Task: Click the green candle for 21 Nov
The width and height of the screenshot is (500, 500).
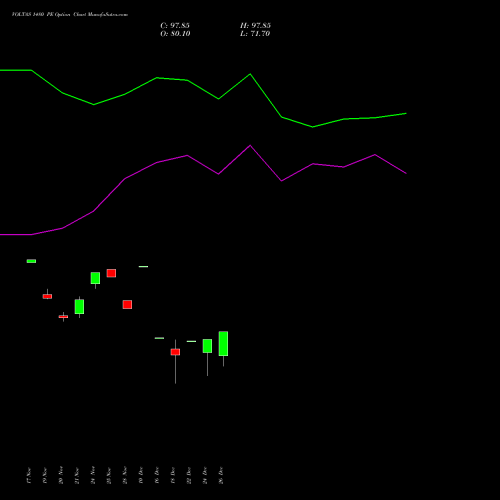Action: pos(79,307)
